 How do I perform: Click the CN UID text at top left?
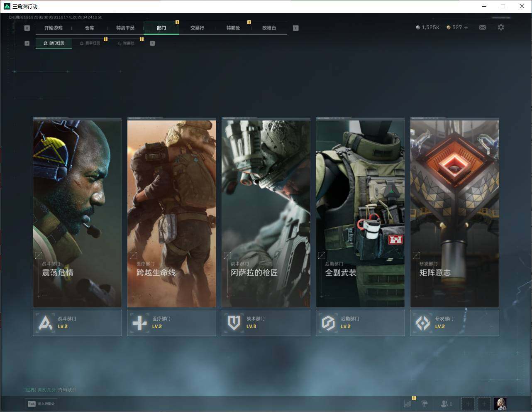(56, 17)
